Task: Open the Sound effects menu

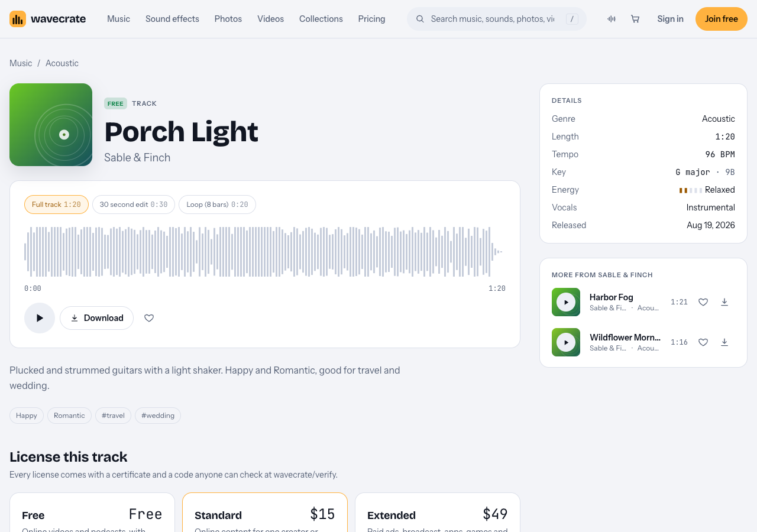Action: (172, 19)
